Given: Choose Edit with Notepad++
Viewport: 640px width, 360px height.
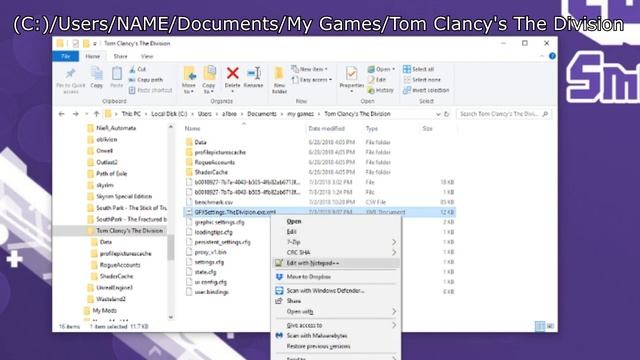Looking at the screenshot, I should [x=336, y=263].
